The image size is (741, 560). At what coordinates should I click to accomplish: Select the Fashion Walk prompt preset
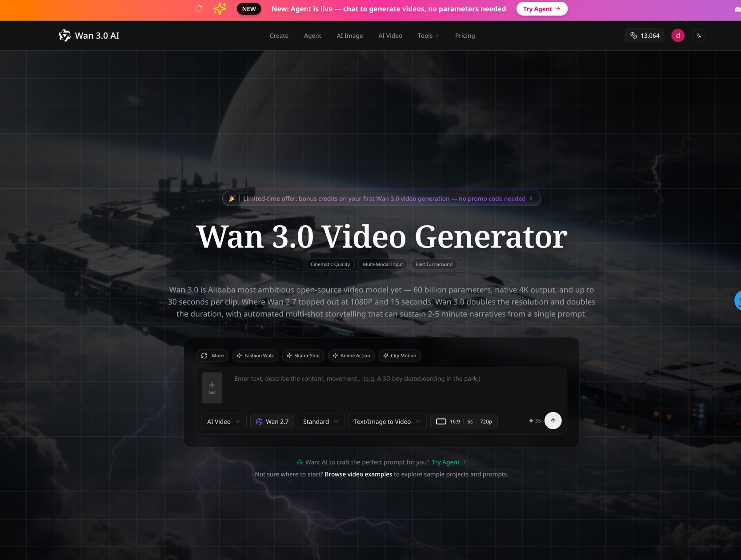[x=255, y=356]
